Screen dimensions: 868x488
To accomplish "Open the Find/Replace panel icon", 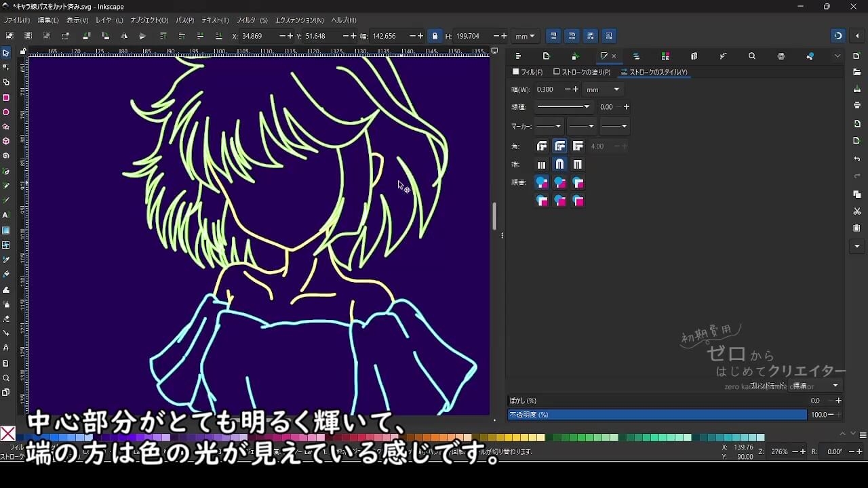I will coord(751,56).
